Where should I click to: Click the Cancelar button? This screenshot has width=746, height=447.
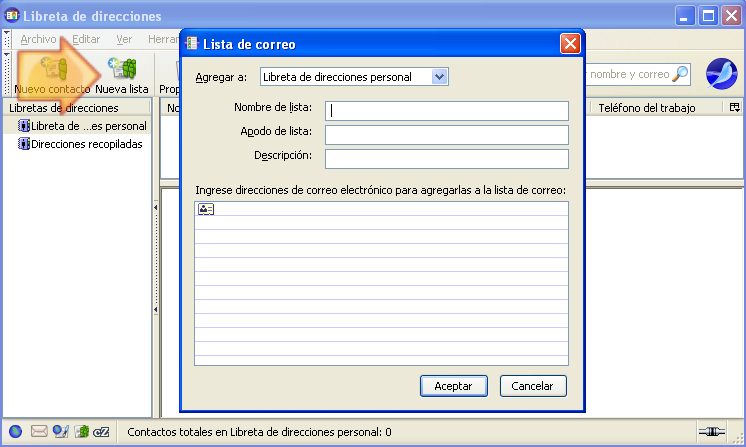(x=533, y=386)
